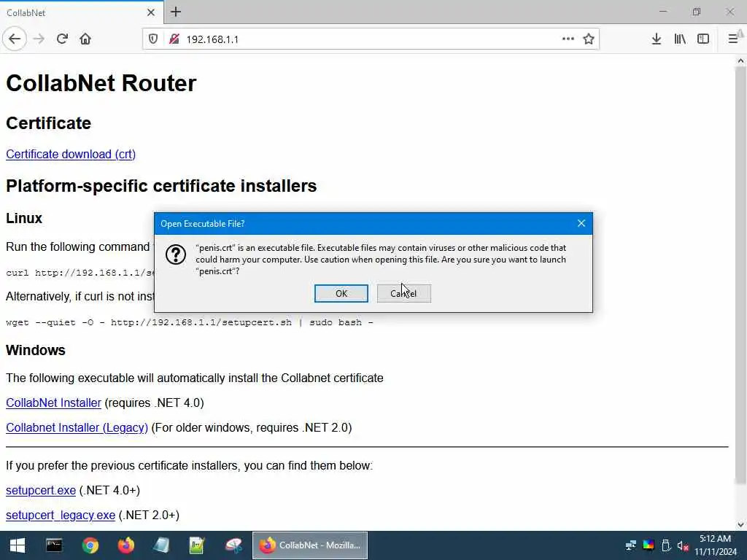Reload the current page
Image resolution: width=747 pixels, height=560 pixels.
[x=63, y=39]
